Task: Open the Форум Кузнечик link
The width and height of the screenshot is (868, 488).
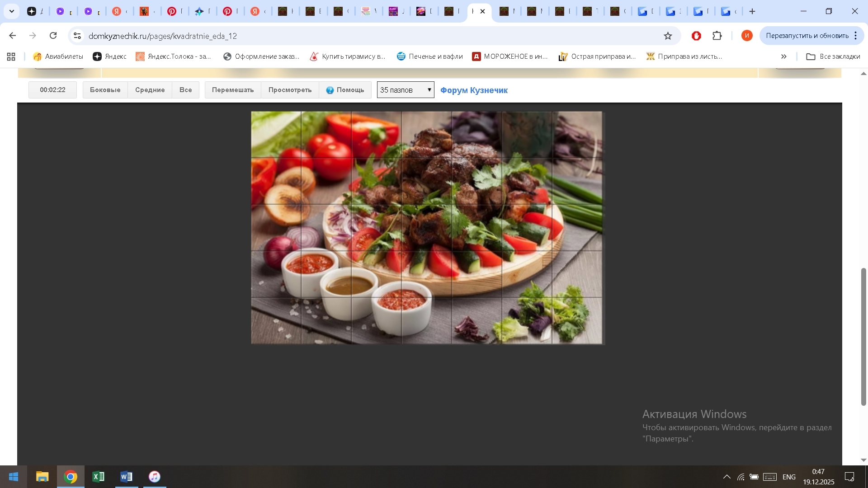Action: coord(474,90)
